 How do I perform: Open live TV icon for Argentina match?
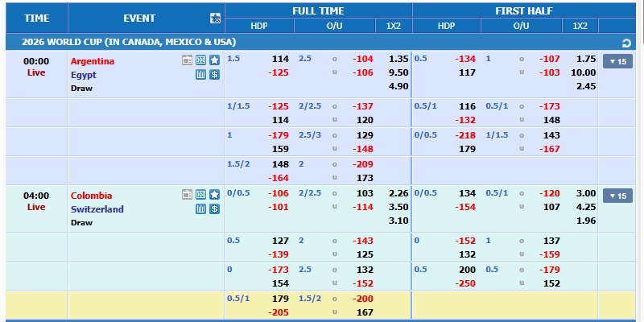[187, 60]
